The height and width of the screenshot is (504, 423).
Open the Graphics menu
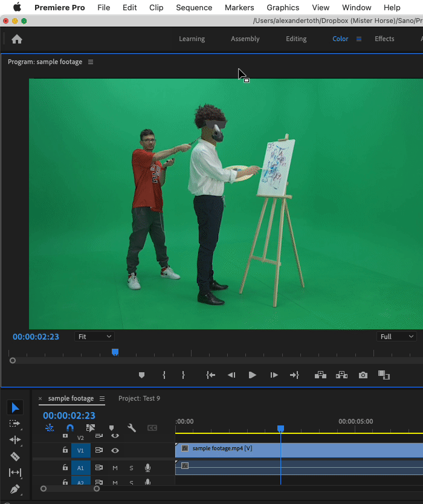coord(283,7)
